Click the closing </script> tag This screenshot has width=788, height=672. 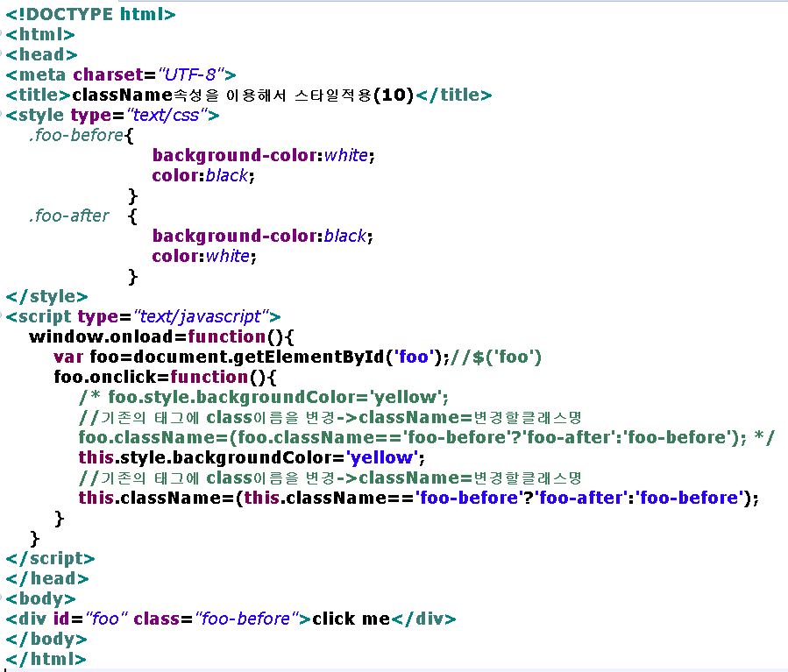coord(50,558)
